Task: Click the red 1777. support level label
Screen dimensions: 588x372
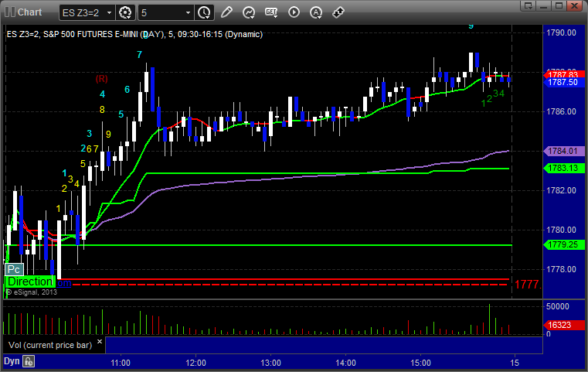Action: pyautogui.click(x=528, y=285)
